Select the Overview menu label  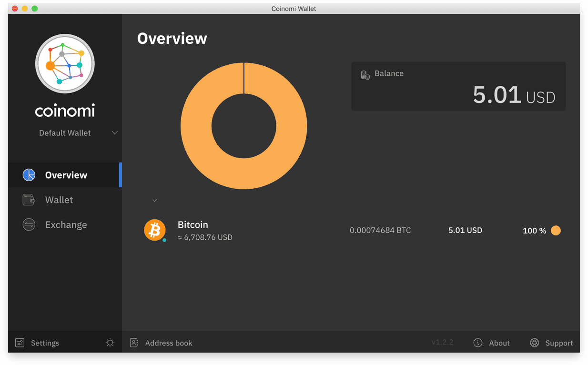point(66,175)
